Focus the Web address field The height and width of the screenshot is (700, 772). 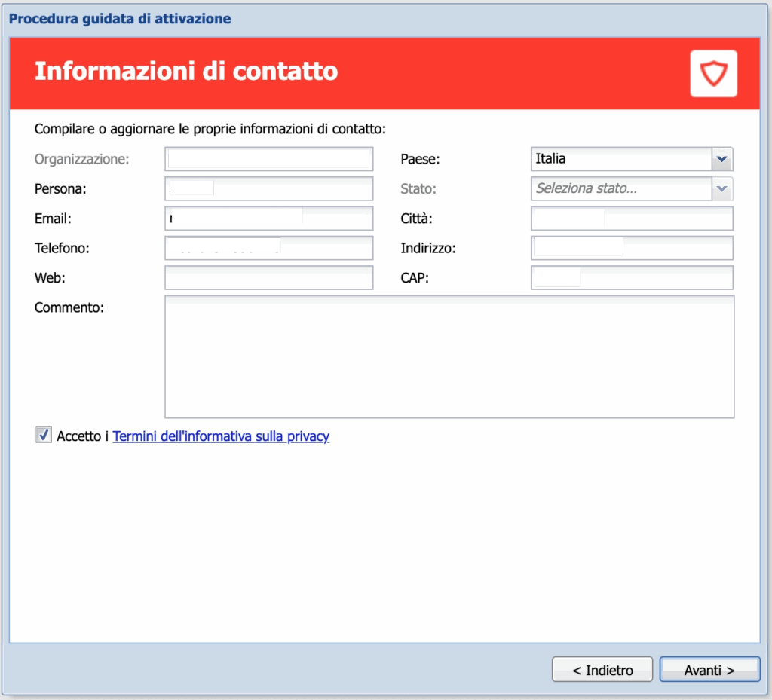tap(268, 278)
